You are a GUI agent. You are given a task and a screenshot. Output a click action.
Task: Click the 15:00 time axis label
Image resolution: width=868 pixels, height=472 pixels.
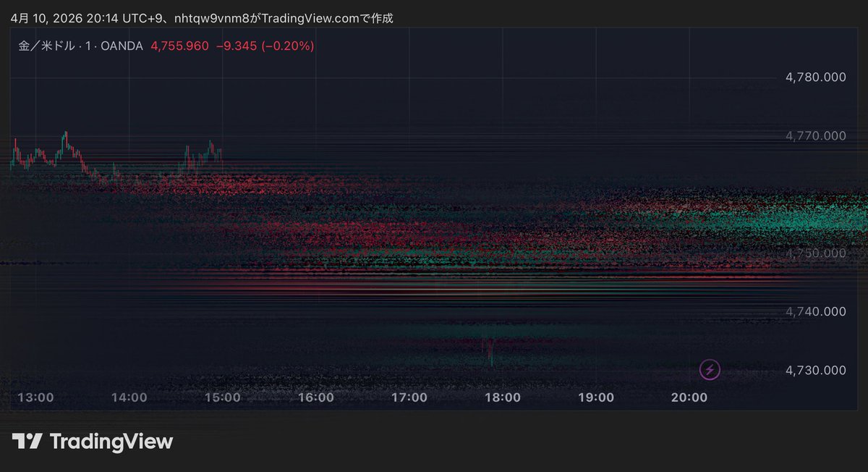(x=223, y=397)
